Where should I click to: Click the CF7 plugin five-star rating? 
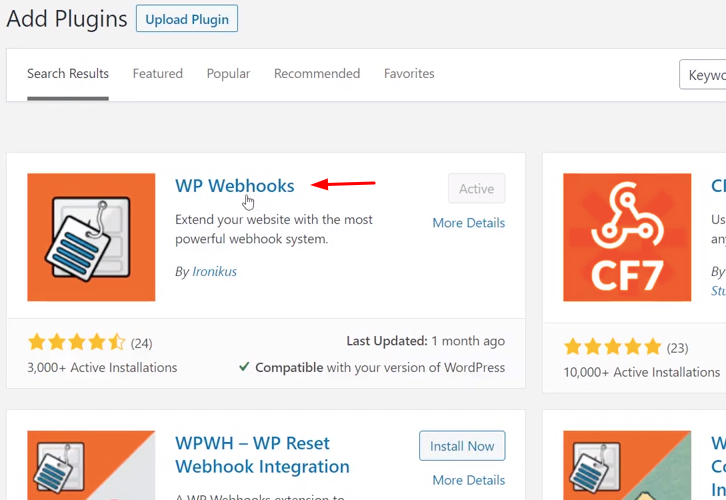tap(612, 347)
